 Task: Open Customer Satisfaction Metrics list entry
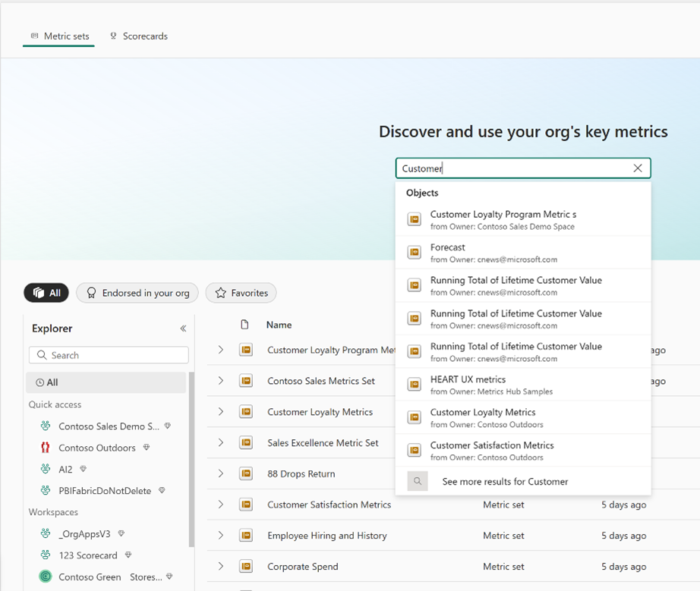(x=329, y=505)
